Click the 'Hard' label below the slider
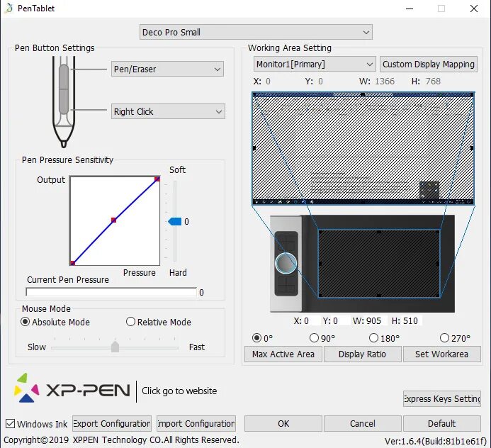The image size is (491, 448). tap(178, 273)
